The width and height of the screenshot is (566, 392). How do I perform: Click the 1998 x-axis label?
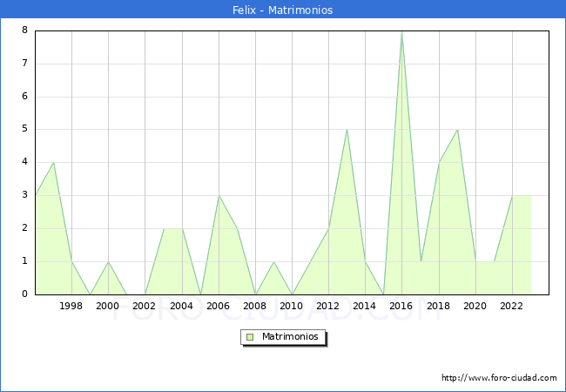(x=71, y=306)
